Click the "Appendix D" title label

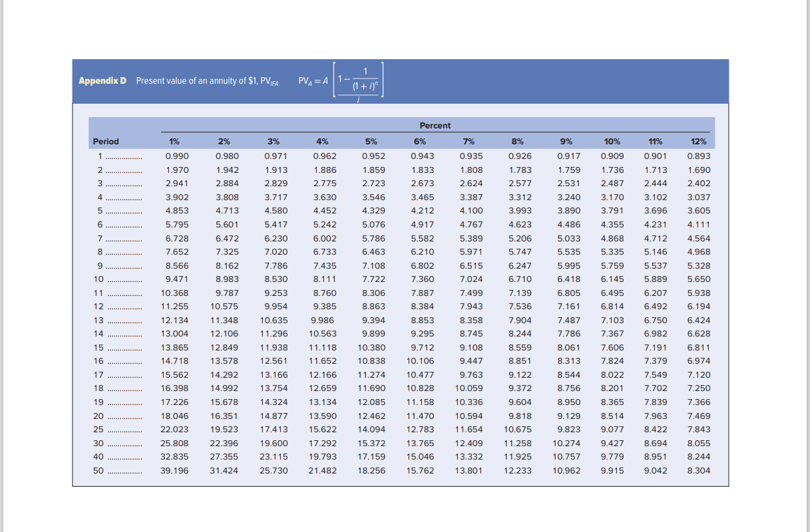[102, 81]
